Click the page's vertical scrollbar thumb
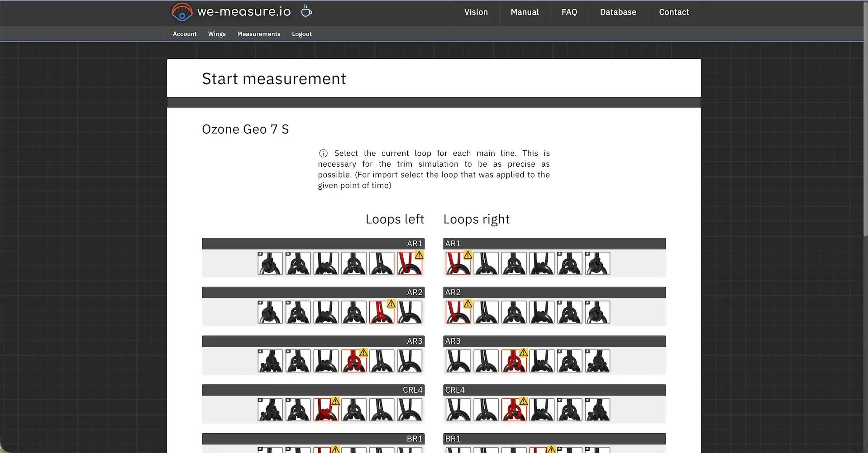868x453 pixels. coord(866,119)
